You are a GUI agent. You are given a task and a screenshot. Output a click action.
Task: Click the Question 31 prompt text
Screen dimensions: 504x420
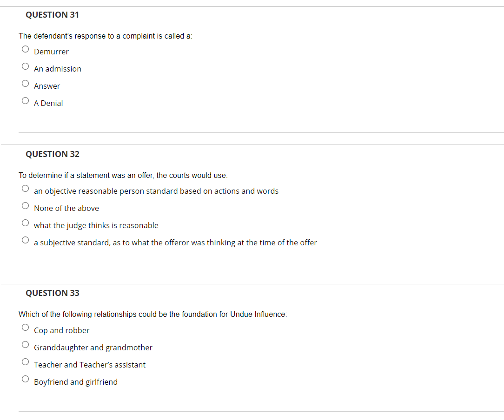[105, 36]
